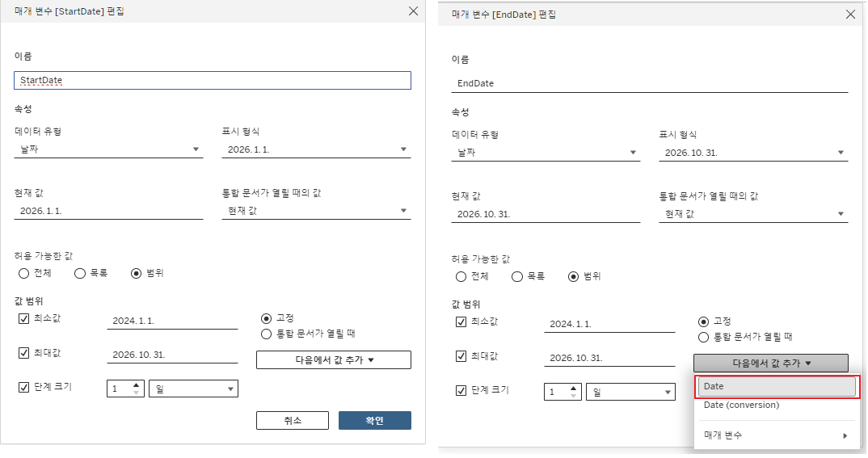Select 고정 radio button in EndDate dialog
Screen dimensions: 868x458
click(x=704, y=322)
